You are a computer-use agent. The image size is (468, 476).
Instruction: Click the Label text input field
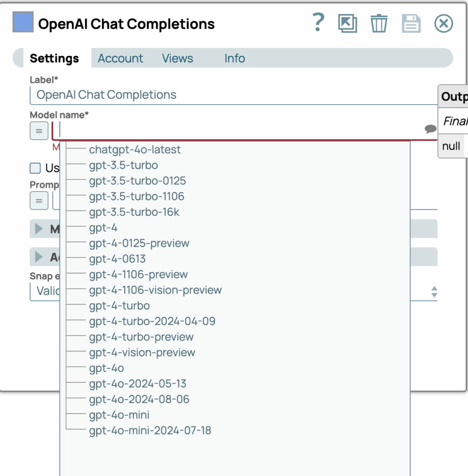click(x=233, y=95)
